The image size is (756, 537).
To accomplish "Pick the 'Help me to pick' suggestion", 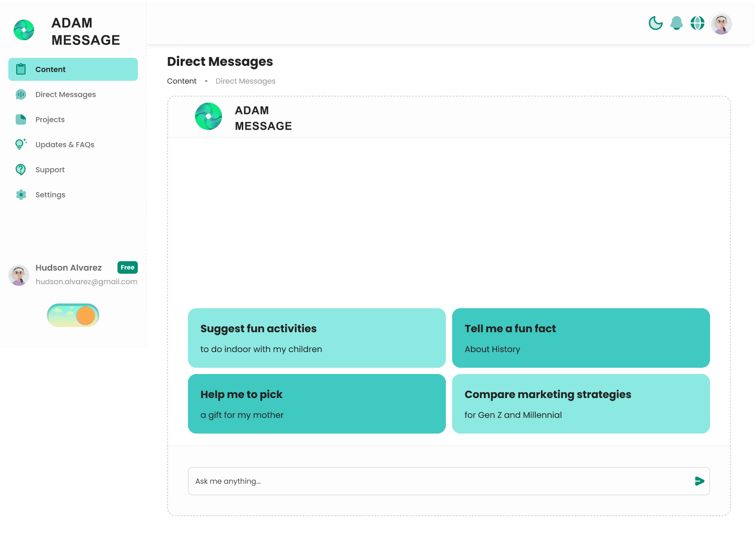I will pyautogui.click(x=316, y=404).
